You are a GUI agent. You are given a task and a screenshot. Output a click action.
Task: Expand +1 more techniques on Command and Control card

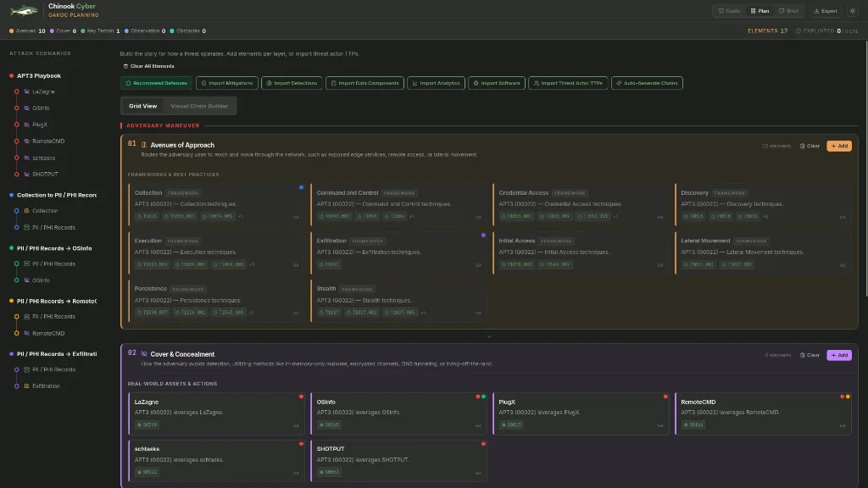tap(411, 216)
